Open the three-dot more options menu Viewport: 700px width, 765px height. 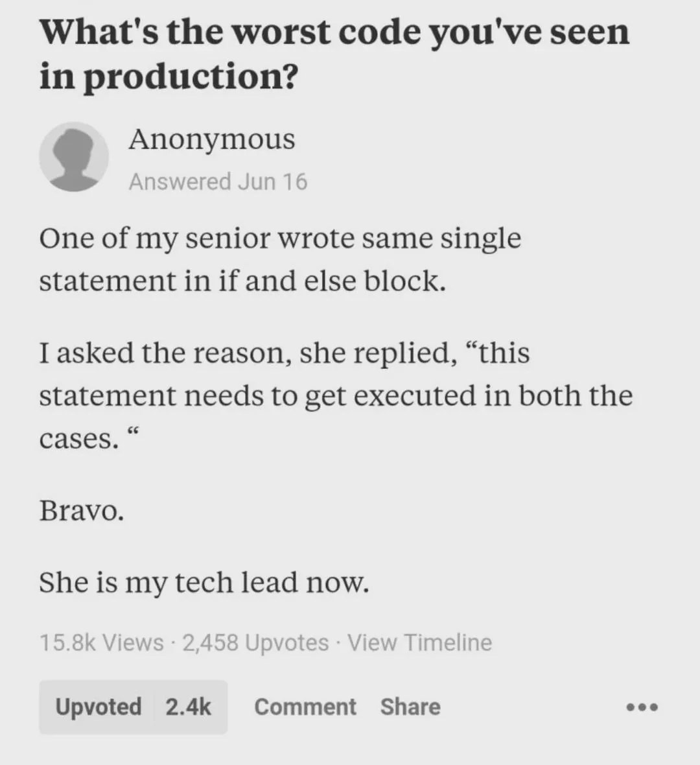click(642, 707)
